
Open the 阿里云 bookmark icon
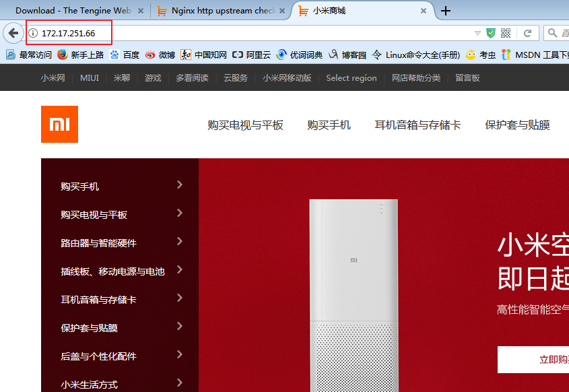pos(235,55)
